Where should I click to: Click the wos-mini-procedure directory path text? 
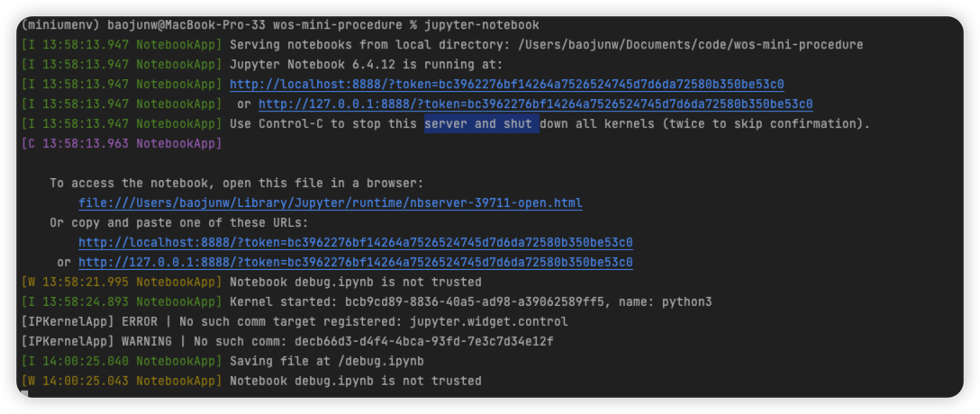(690, 45)
